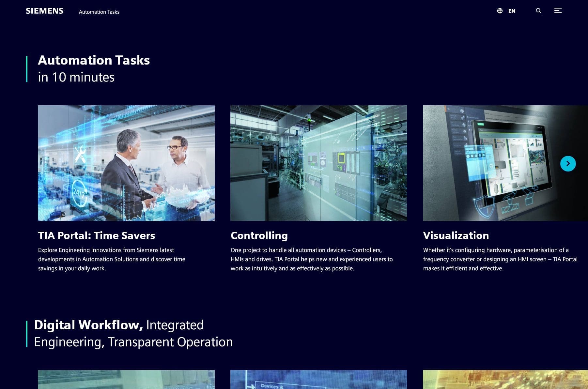588x389 pixels.
Task: Click the next carousel arrow button
Action: 568,164
